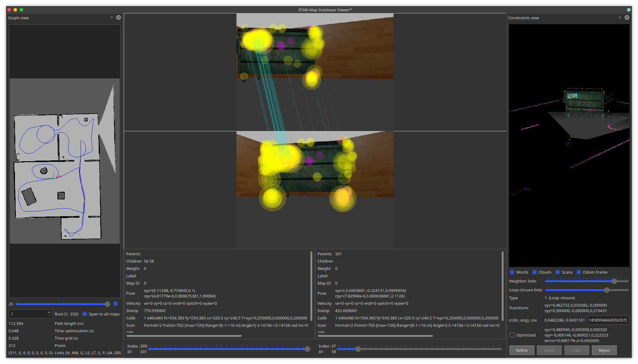This screenshot has width=638, height=364.
Task: Float the Graph view panel
Action: pyautogui.click(x=112, y=18)
